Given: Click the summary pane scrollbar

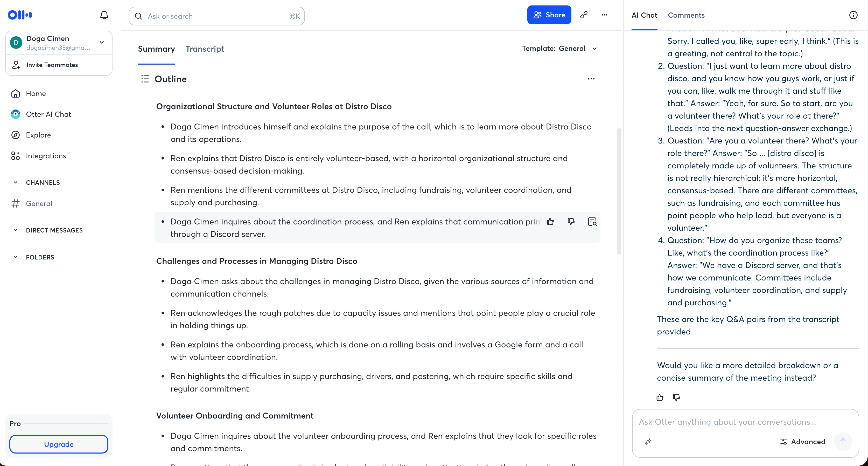Looking at the screenshot, I should click(x=619, y=191).
